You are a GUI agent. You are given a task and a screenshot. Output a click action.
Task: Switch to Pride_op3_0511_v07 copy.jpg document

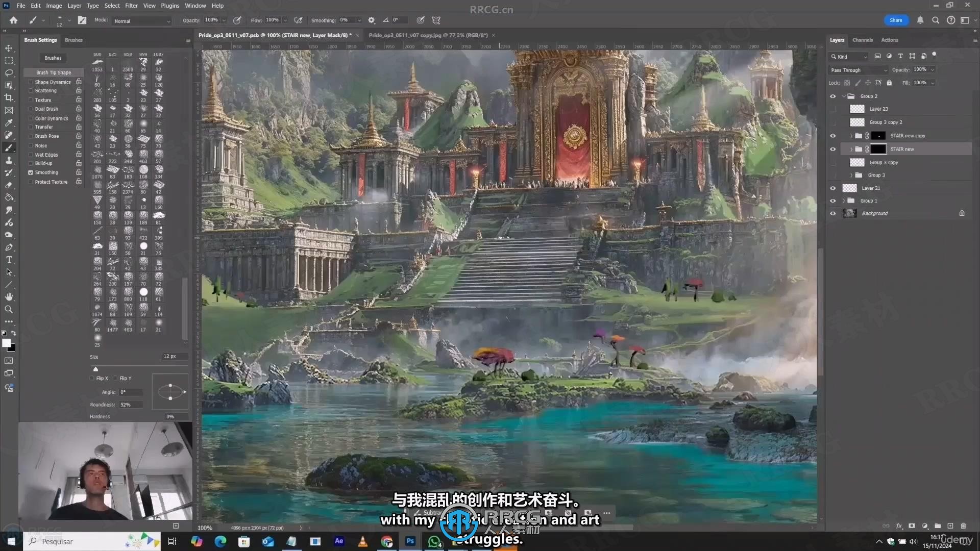[x=428, y=35]
